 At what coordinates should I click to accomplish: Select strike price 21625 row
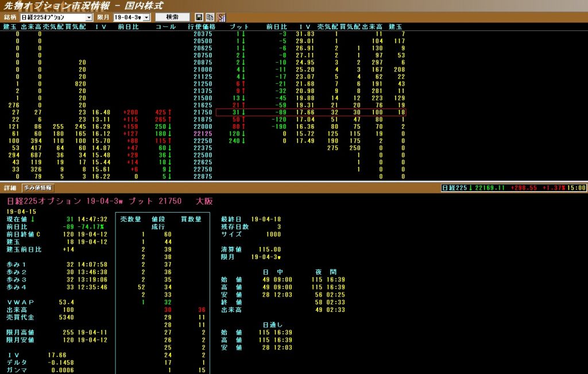tap(203, 105)
